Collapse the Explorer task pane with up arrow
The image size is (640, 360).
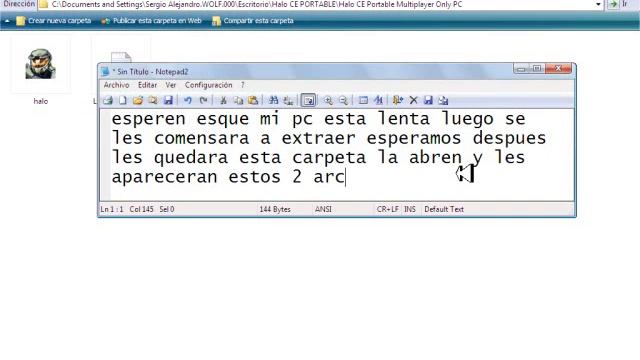coord(7,20)
